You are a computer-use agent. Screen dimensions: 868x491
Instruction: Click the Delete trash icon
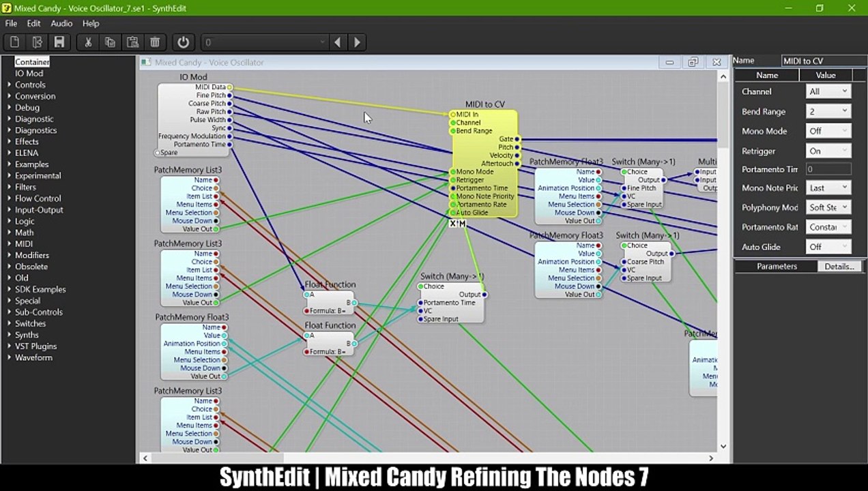[x=155, y=42]
